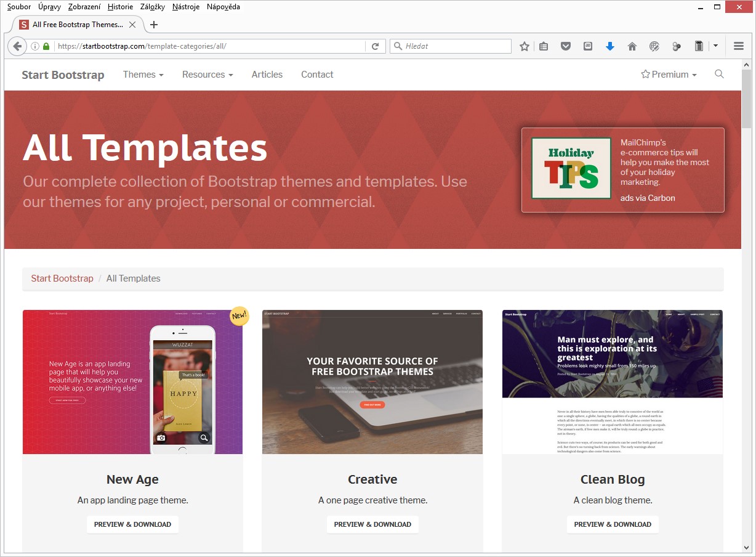This screenshot has width=756, height=557.
Task: Open the Záložky menu
Action: (153, 7)
